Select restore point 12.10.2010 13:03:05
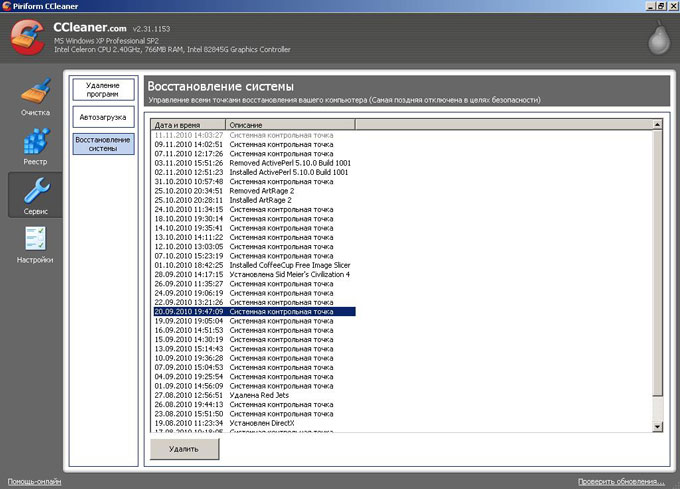 (255, 247)
